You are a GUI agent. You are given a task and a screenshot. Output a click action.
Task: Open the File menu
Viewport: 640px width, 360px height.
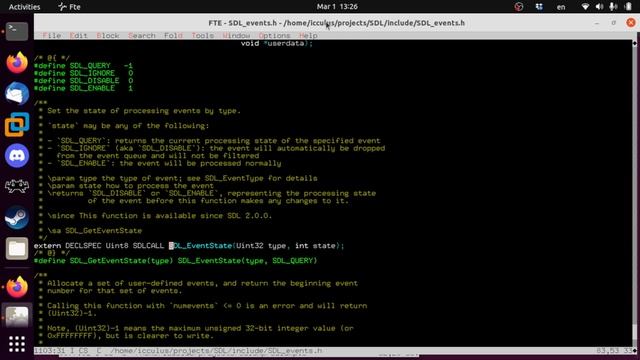click(x=52, y=36)
